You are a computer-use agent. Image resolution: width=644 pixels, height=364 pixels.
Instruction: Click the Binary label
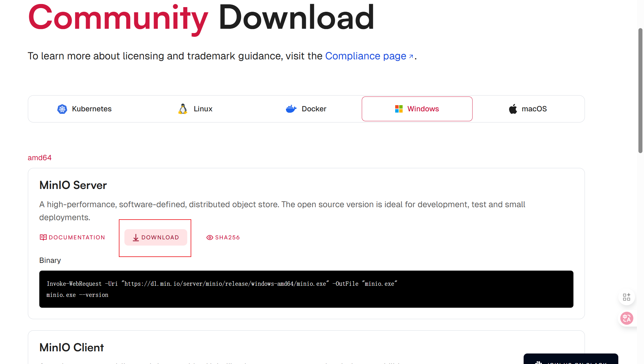50,260
